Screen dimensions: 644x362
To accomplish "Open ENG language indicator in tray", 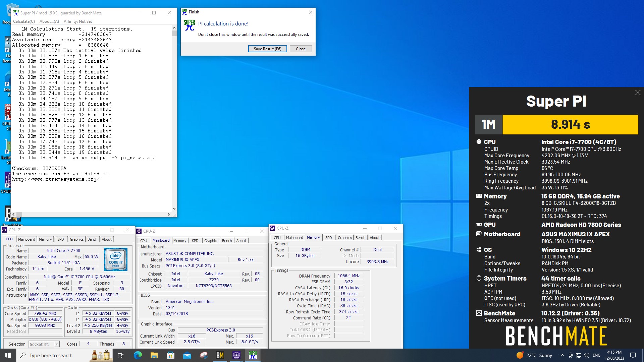I will (596, 355).
